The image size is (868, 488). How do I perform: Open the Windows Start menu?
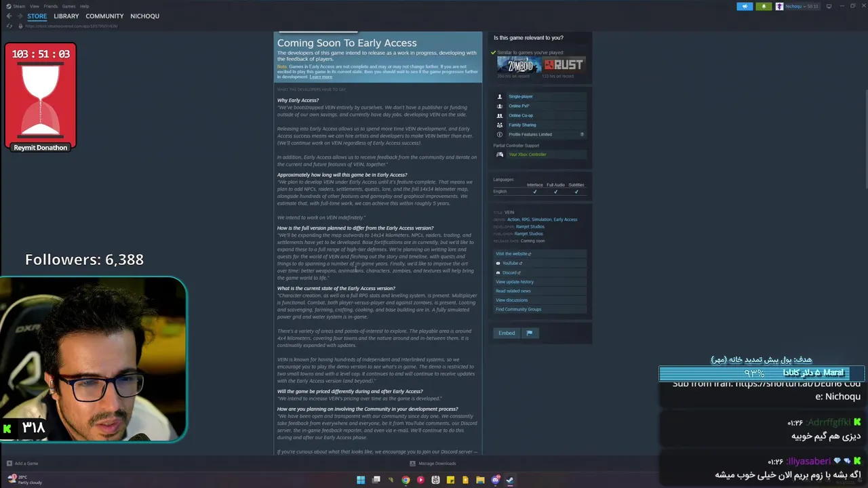tap(361, 480)
